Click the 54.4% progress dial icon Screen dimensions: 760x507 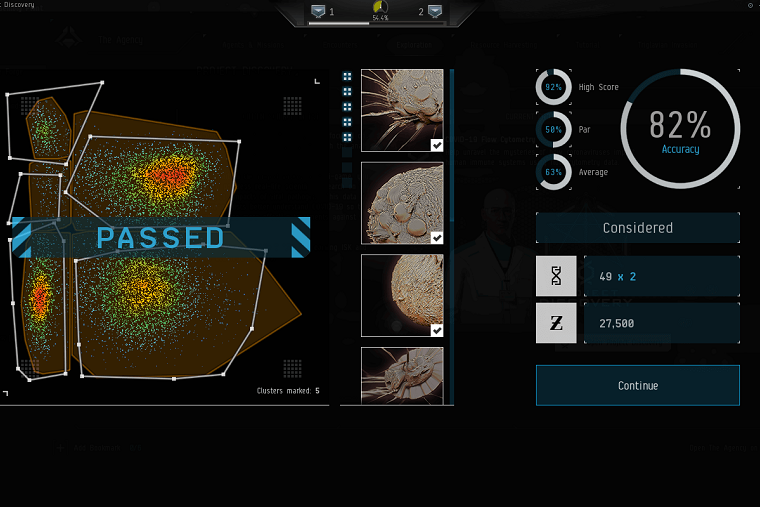pos(380,9)
